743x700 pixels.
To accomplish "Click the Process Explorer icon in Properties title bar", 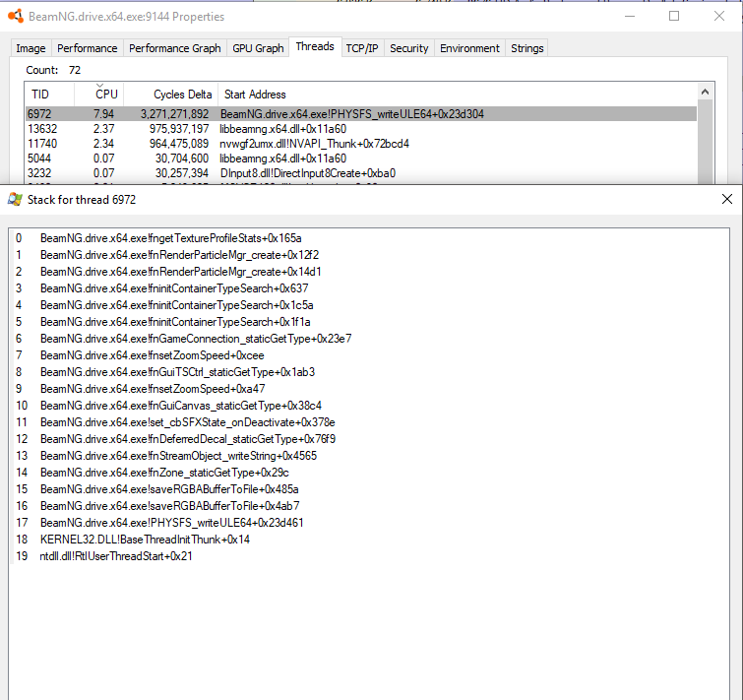I will (16, 17).
